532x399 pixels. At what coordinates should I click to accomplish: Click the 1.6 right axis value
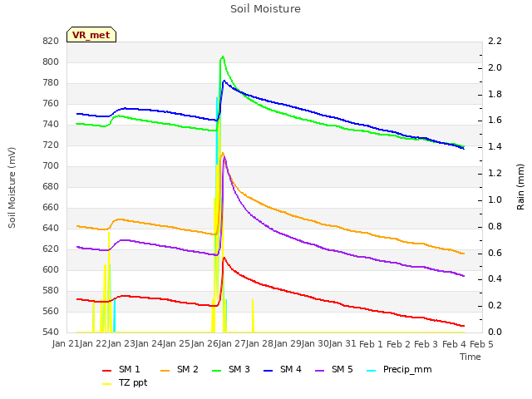click(x=495, y=121)
